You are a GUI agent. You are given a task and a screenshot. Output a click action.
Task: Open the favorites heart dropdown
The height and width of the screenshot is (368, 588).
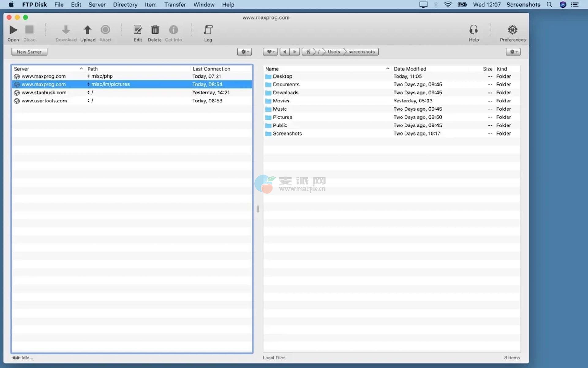coord(270,52)
